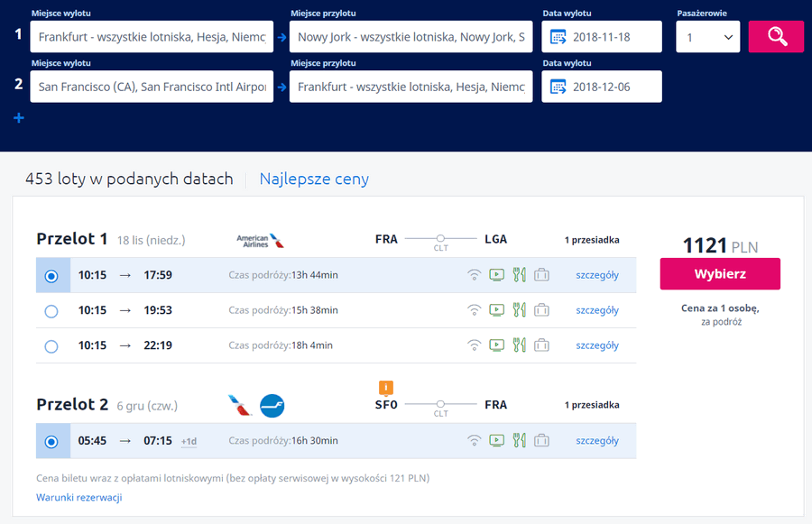Click the baggage icon in the 22:19 row
The height and width of the screenshot is (524, 812).
[x=541, y=345]
